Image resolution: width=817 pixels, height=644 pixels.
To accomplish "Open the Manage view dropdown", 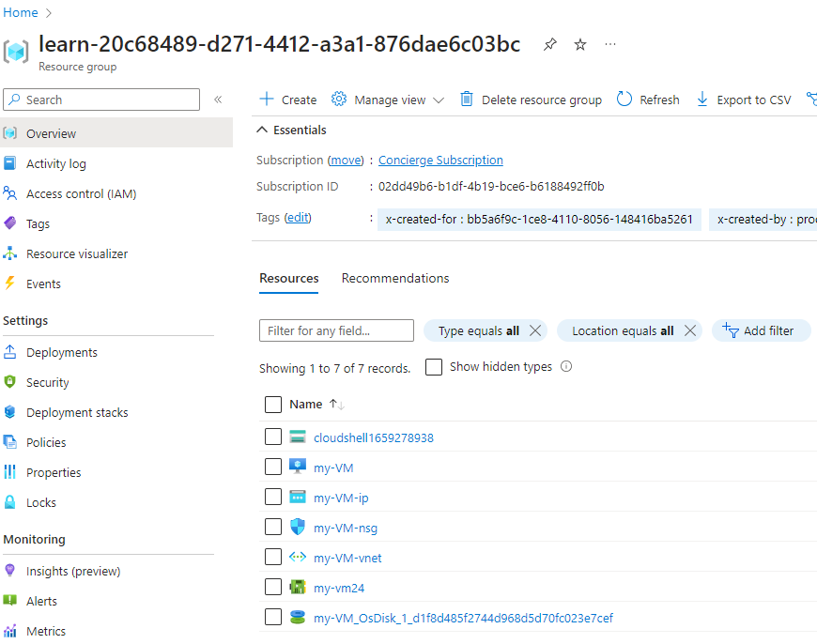I will (387, 100).
